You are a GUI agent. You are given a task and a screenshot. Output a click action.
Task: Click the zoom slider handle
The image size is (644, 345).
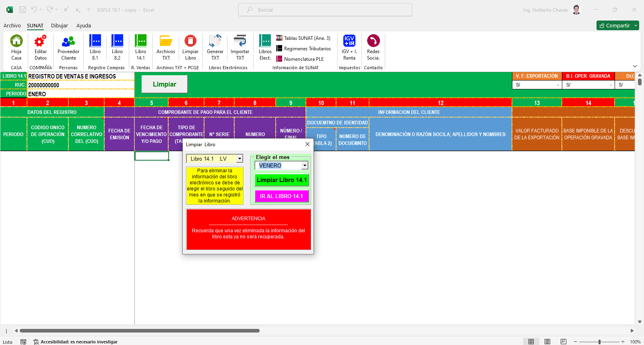point(599,342)
